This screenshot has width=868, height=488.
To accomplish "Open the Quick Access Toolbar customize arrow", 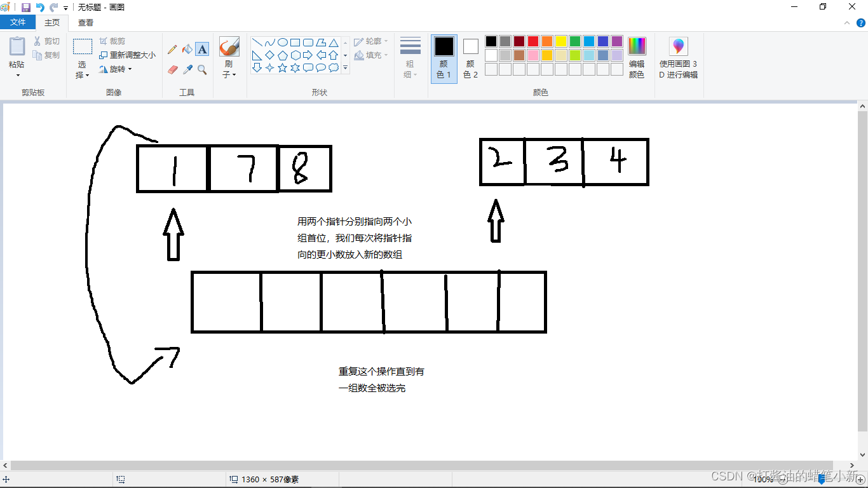I will pyautogui.click(x=65, y=8).
